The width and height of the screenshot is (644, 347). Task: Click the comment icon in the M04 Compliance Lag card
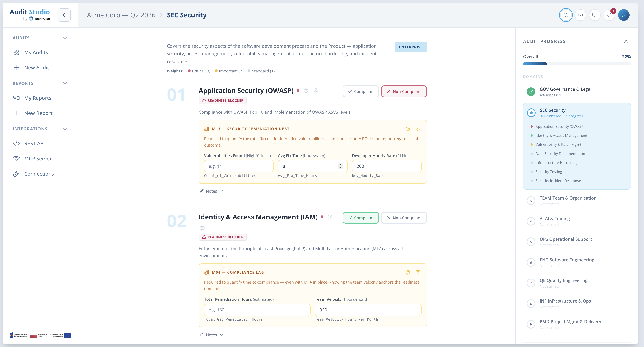[x=418, y=272]
